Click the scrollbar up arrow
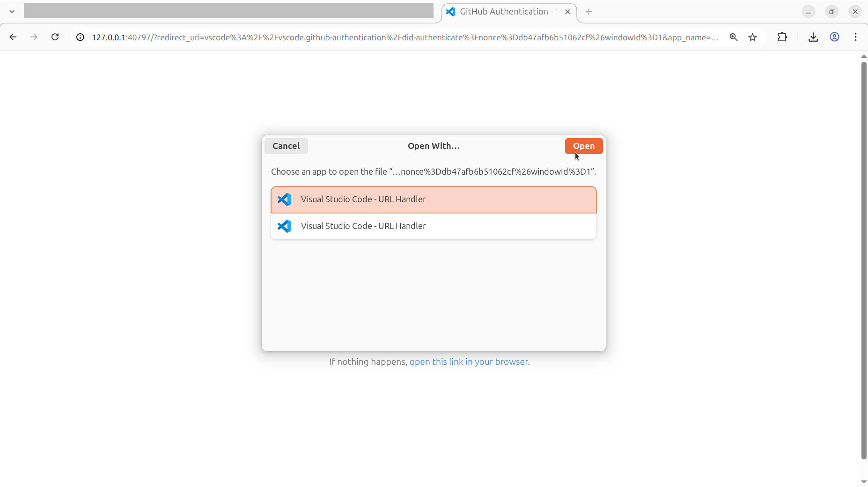This screenshot has height=487, width=868. point(864,57)
